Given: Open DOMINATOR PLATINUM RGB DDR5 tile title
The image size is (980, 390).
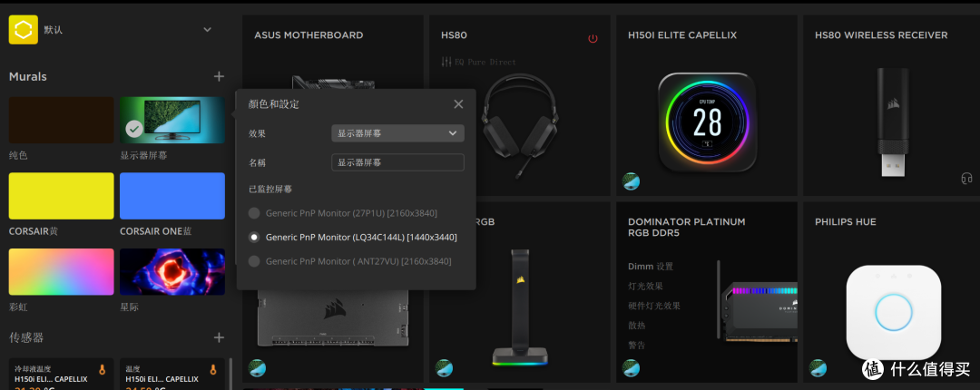Looking at the screenshot, I should click(686, 228).
